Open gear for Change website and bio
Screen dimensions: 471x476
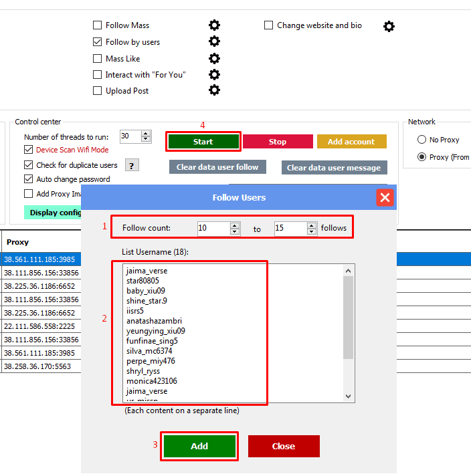(x=389, y=26)
